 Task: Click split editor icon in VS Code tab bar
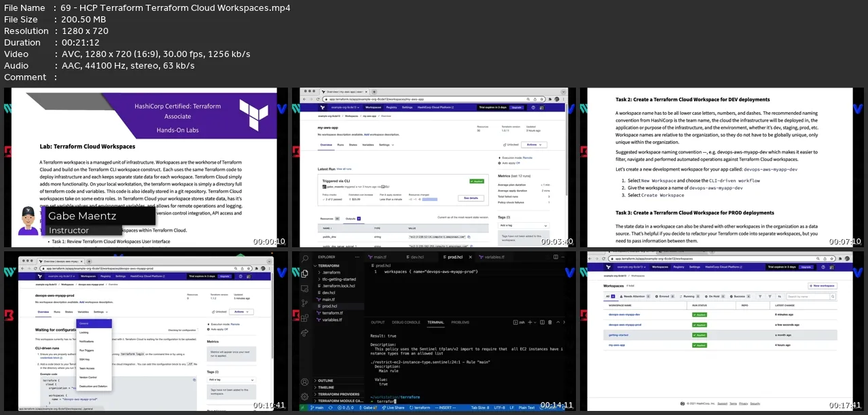pos(556,257)
